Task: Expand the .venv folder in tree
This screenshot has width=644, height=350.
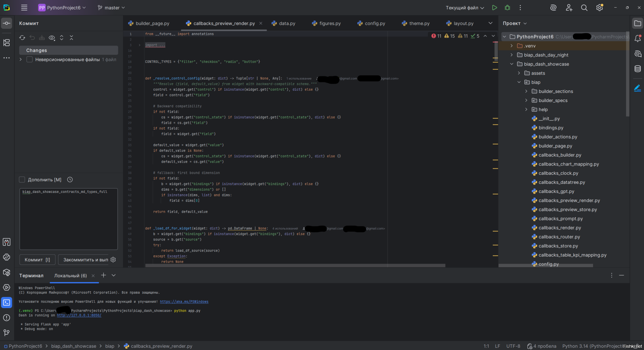Action: click(x=512, y=46)
